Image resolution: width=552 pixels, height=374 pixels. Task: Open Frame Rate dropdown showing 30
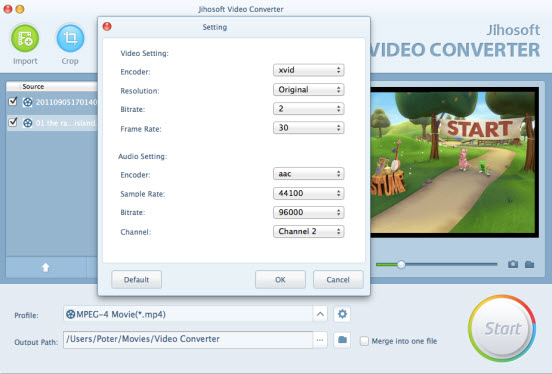click(308, 127)
